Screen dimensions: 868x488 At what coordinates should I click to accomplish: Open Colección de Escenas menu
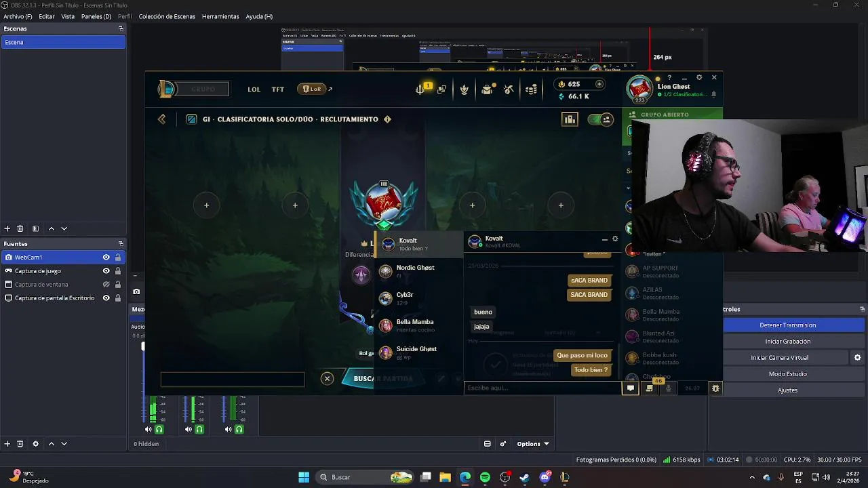pos(167,16)
